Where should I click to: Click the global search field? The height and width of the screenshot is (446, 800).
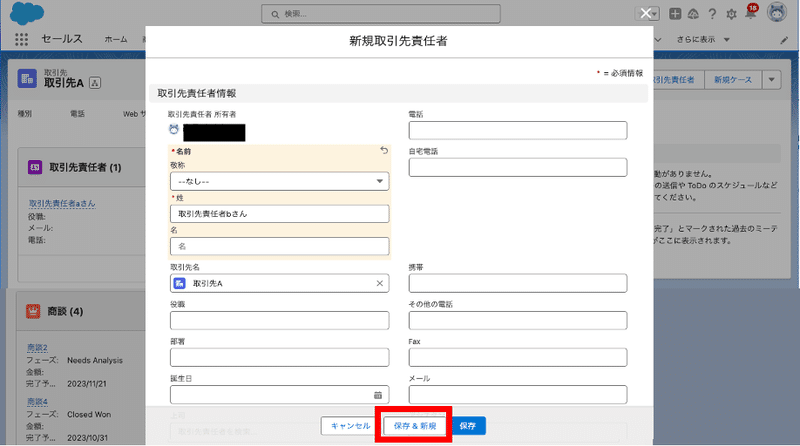click(x=381, y=14)
